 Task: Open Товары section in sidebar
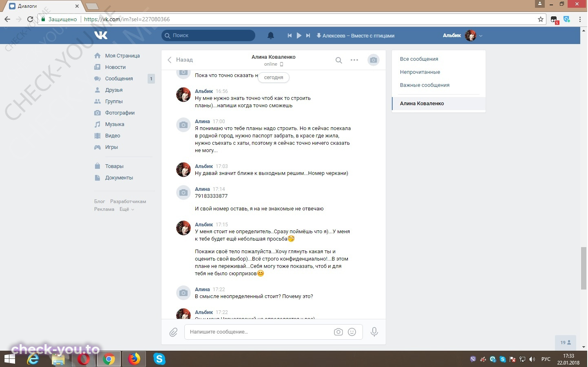[114, 166]
